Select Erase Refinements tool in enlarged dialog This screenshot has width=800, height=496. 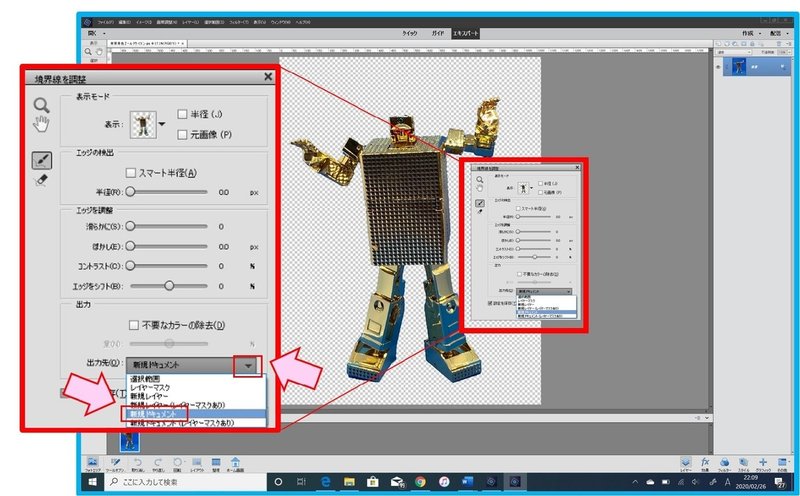click(x=41, y=180)
